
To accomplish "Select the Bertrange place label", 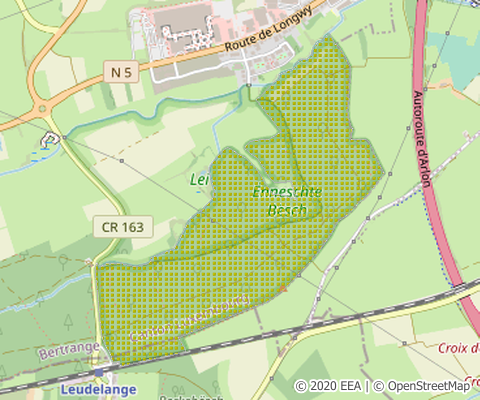I will [69, 350].
